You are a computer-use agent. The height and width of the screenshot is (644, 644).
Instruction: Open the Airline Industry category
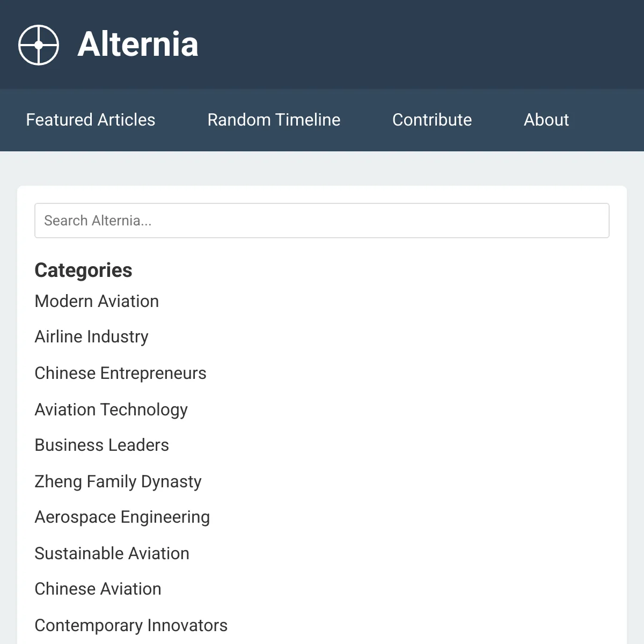[91, 337]
